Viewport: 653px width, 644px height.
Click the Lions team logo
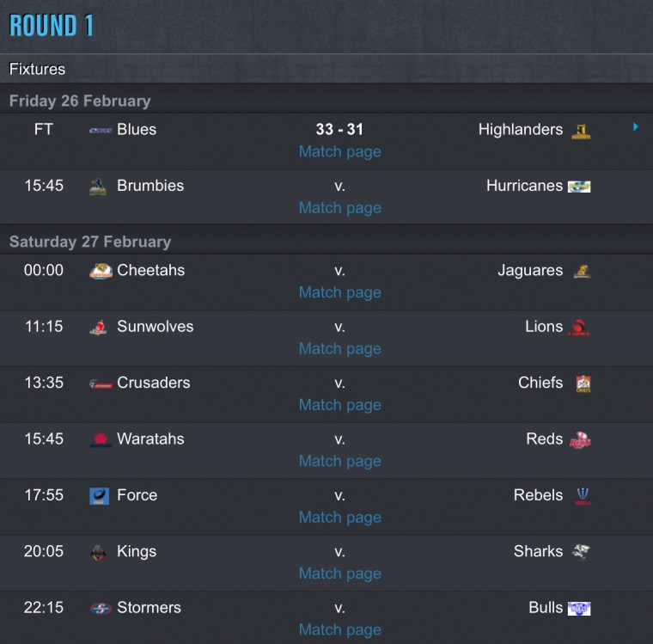pyautogui.click(x=579, y=328)
